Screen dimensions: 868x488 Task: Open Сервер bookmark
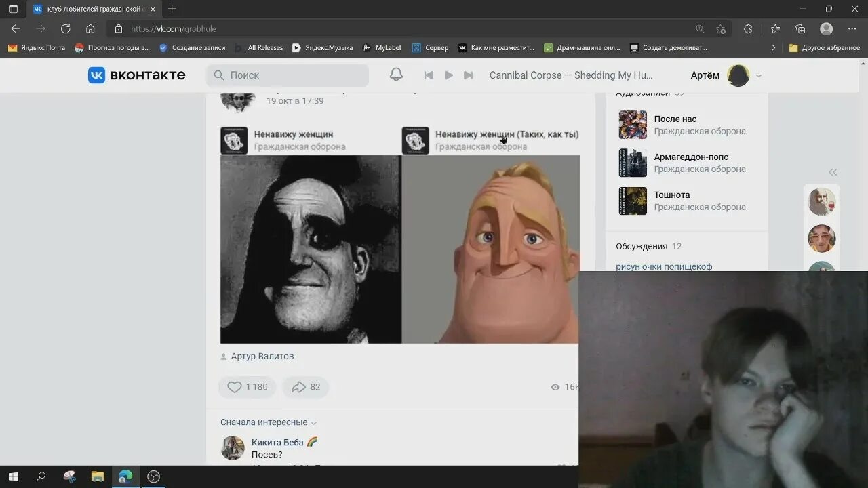430,47
